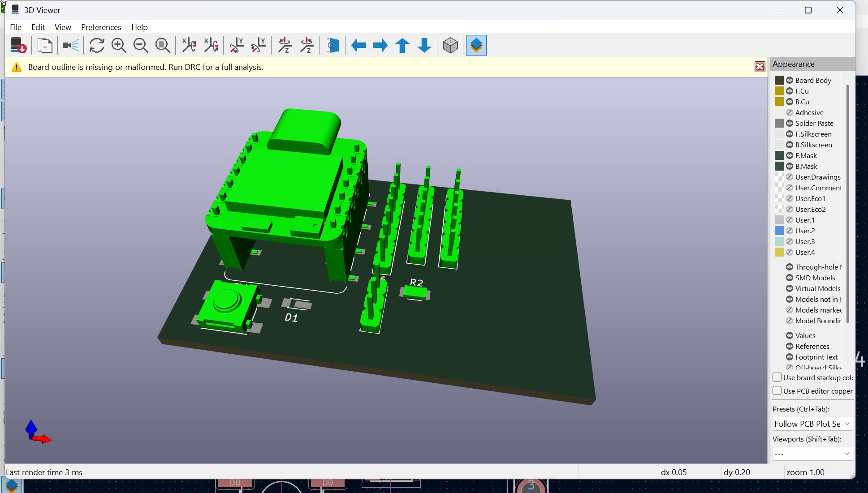The width and height of the screenshot is (868, 493).
Task: Copy 3D image to clipboard
Action: point(45,45)
